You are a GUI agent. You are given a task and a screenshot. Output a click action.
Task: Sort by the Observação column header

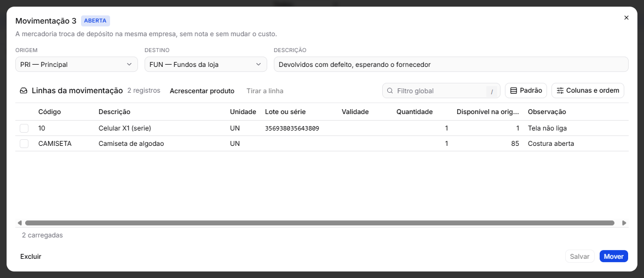(x=547, y=111)
